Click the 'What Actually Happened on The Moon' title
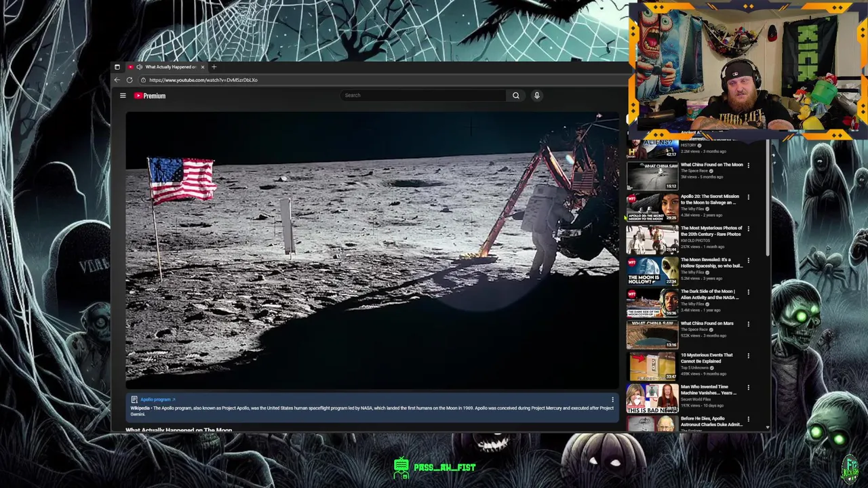 pyautogui.click(x=179, y=430)
